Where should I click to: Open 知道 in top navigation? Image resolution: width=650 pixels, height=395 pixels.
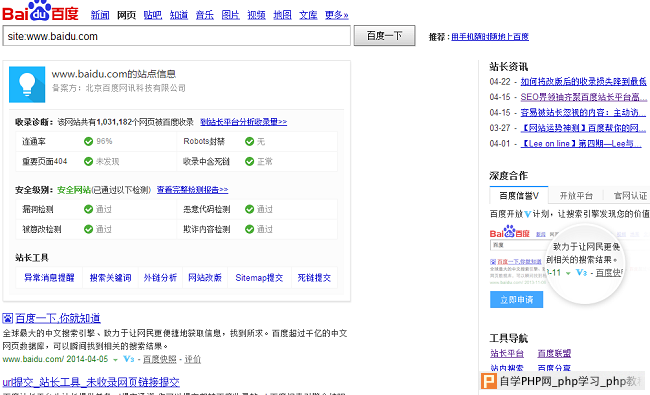[x=179, y=15]
